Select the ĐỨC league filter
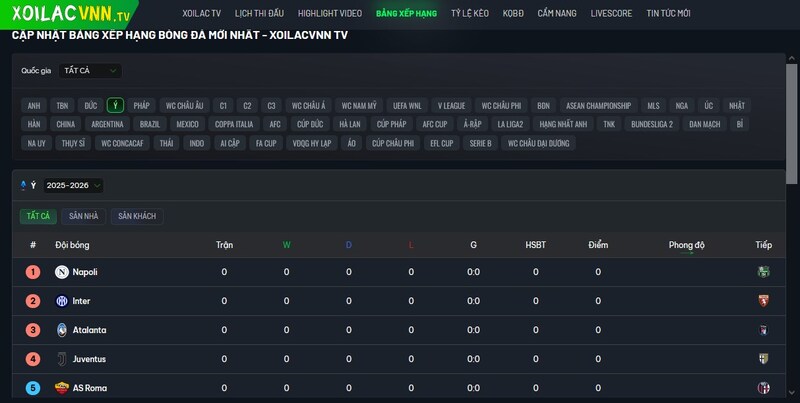This screenshot has height=403, width=800. [x=91, y=106]
